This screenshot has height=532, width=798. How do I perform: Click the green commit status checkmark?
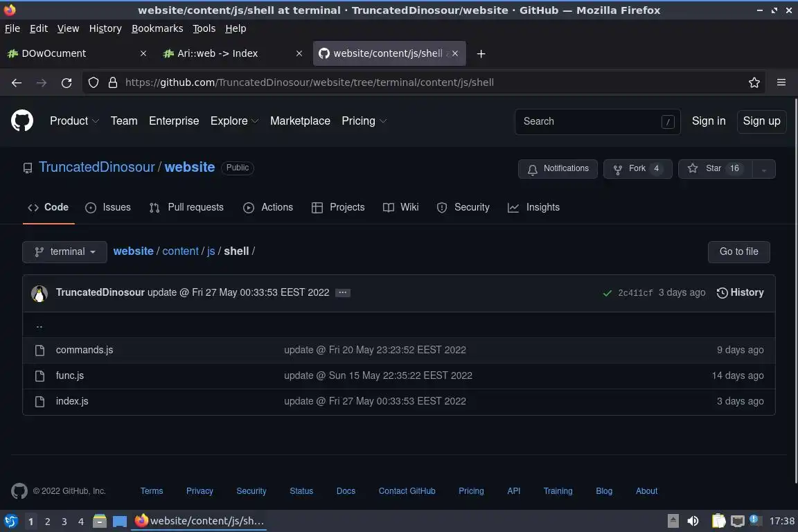click(607, 293)
